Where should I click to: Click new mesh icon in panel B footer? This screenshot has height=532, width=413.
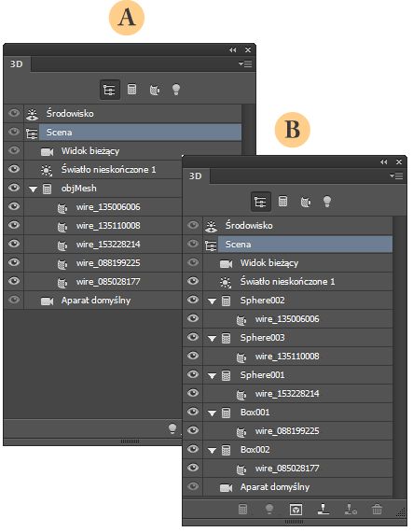tap(242, 509)
